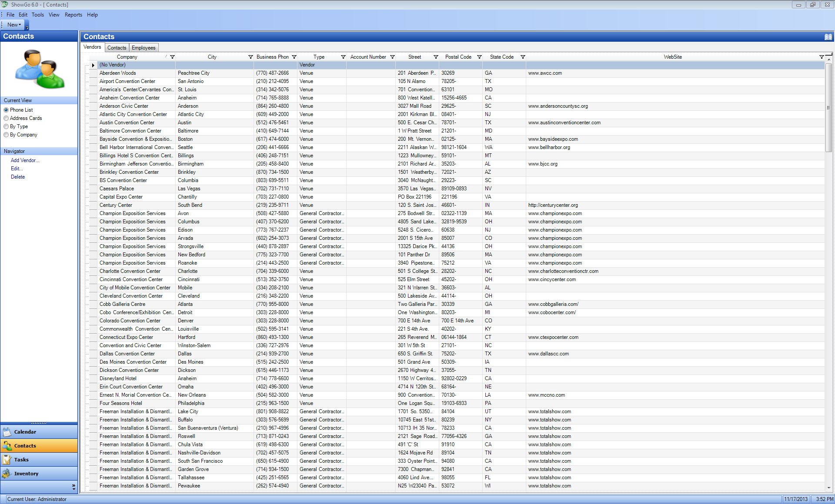Open the Reports menu
The image size is (835, 504).
[73, 15]
